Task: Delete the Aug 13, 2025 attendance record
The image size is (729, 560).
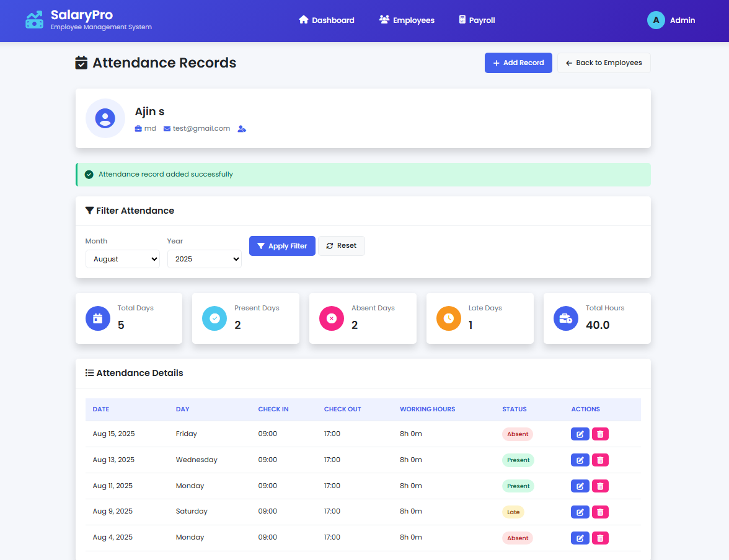Action: pos(600,460)
